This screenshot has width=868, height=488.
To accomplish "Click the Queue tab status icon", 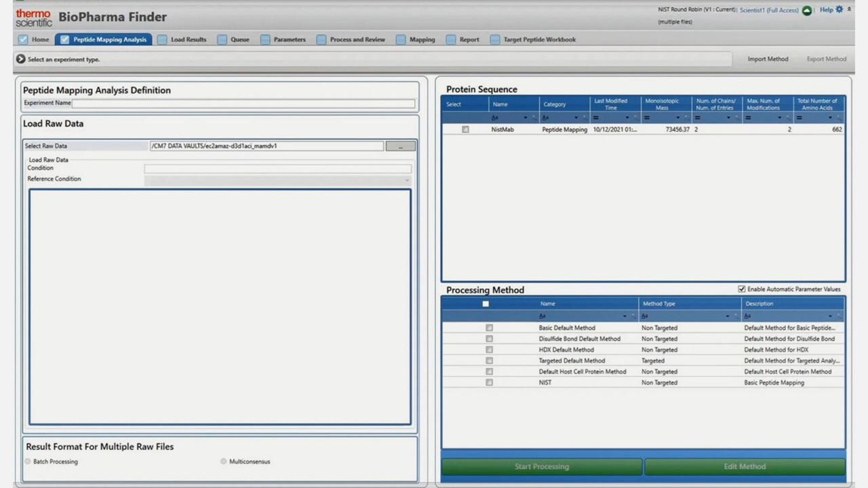I will [222, 39].
